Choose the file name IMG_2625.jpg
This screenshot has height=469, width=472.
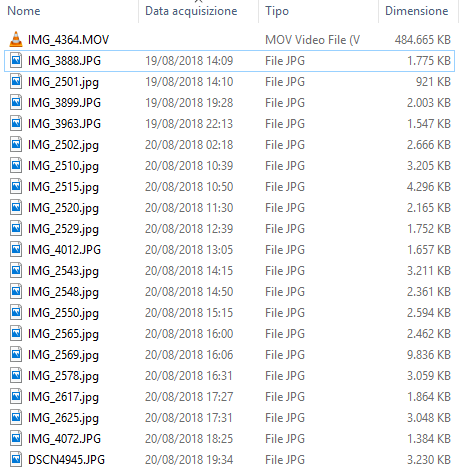[x=63, y=418]
